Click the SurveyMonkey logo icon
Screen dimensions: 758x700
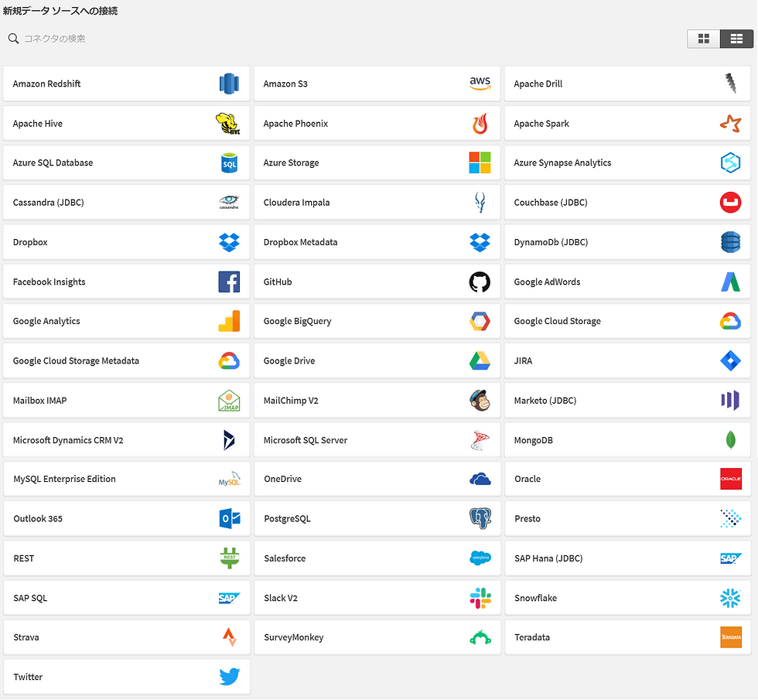coord(480,637)
